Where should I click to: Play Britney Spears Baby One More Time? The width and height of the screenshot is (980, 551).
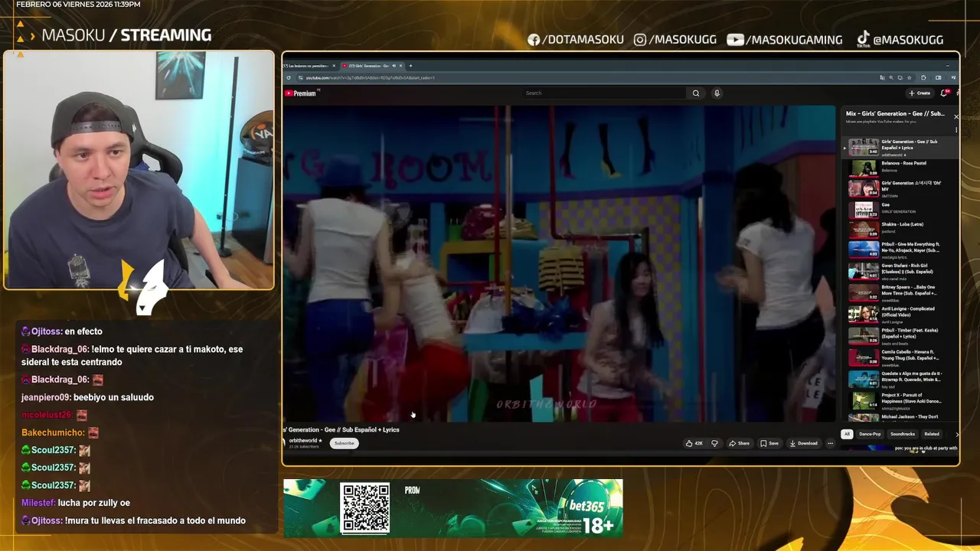coord(902,292)
